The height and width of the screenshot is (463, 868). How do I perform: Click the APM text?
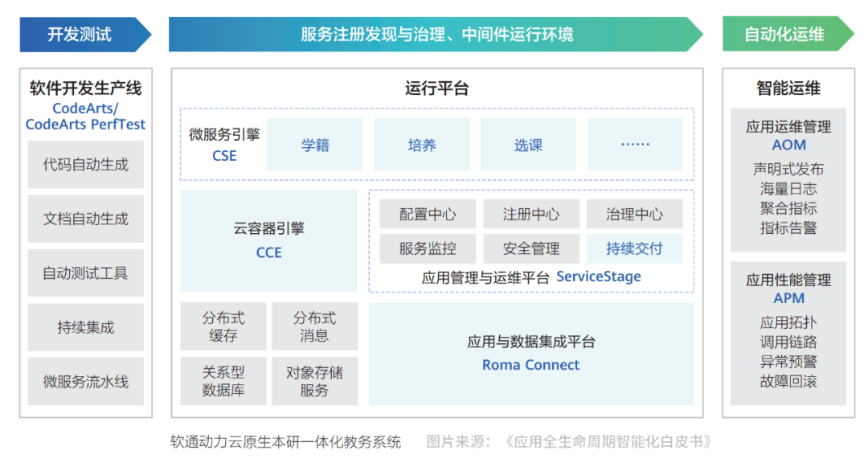(789, 298)
